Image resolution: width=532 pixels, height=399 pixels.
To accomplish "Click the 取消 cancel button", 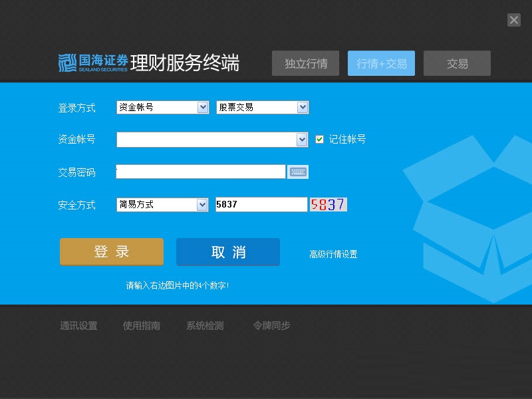I will pos(228,252).
